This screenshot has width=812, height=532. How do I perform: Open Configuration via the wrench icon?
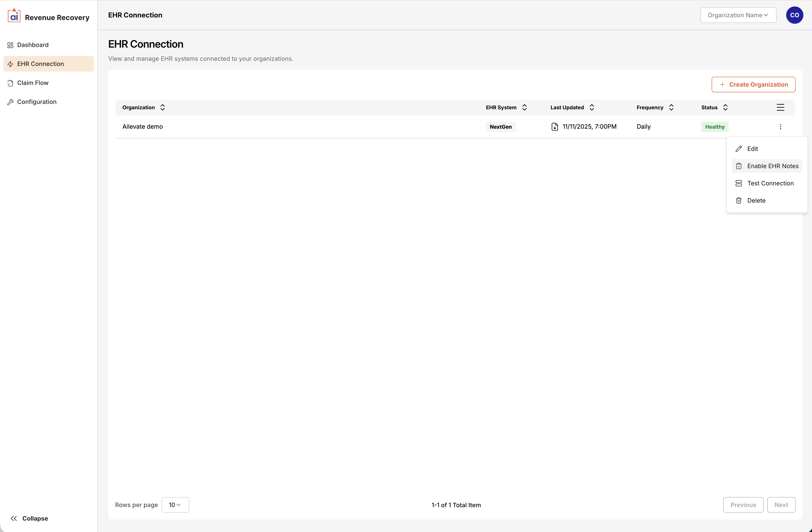click(x=10, y=102)
